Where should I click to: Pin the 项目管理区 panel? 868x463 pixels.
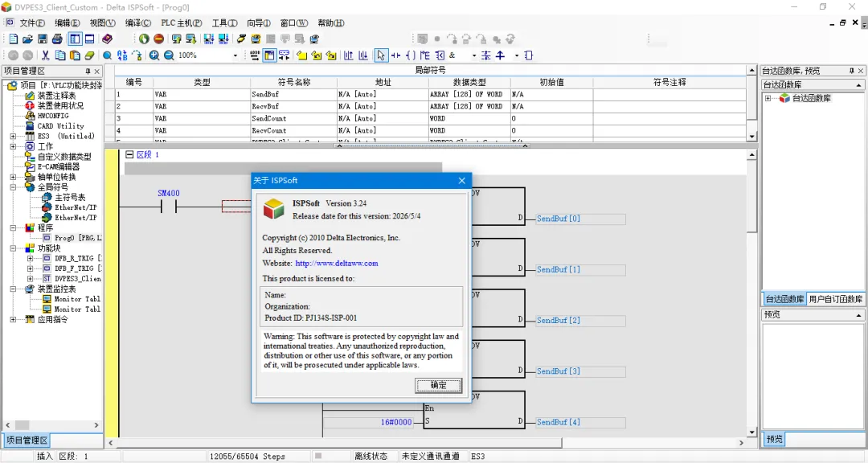[88, 71]
